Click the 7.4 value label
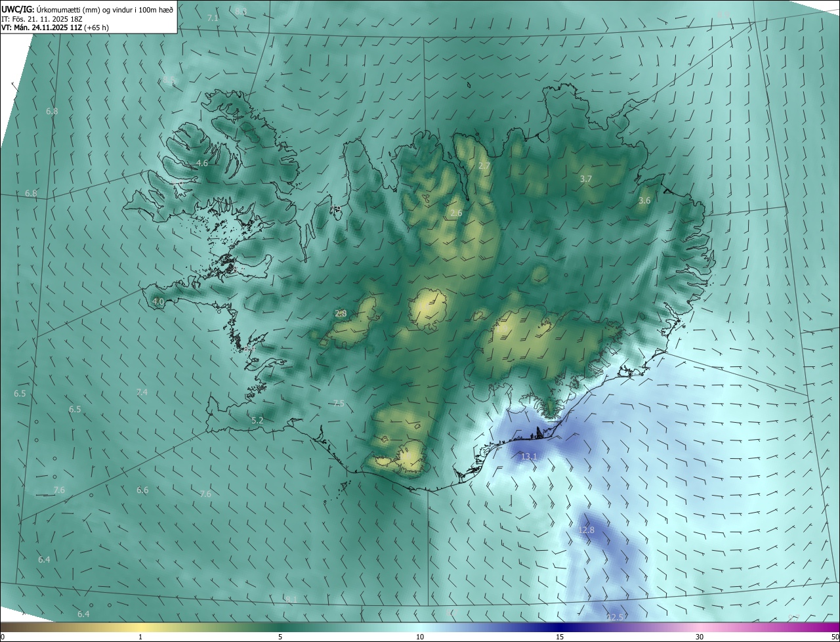Screen dimensions: 840x642 pyautogui.click(x=142, y=392)
